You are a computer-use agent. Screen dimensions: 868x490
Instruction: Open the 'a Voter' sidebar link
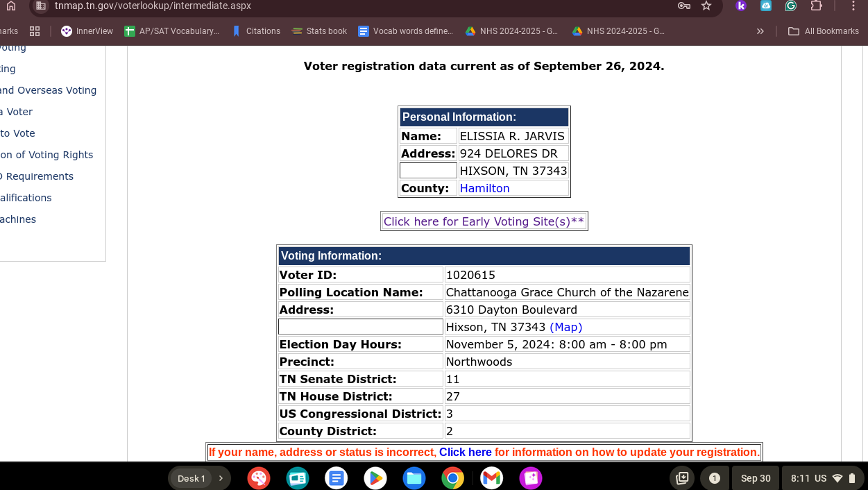coord(16,112)
